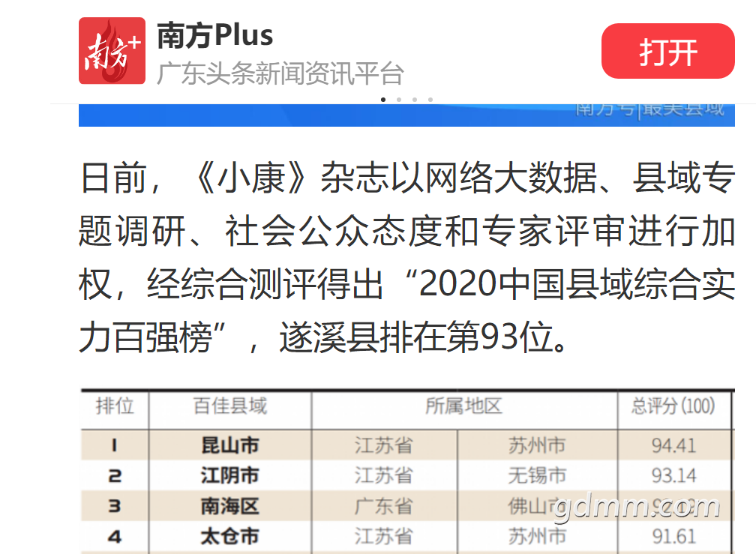Tap the blue banner image strip
756x554 pixels.
(x=405, y=115)
